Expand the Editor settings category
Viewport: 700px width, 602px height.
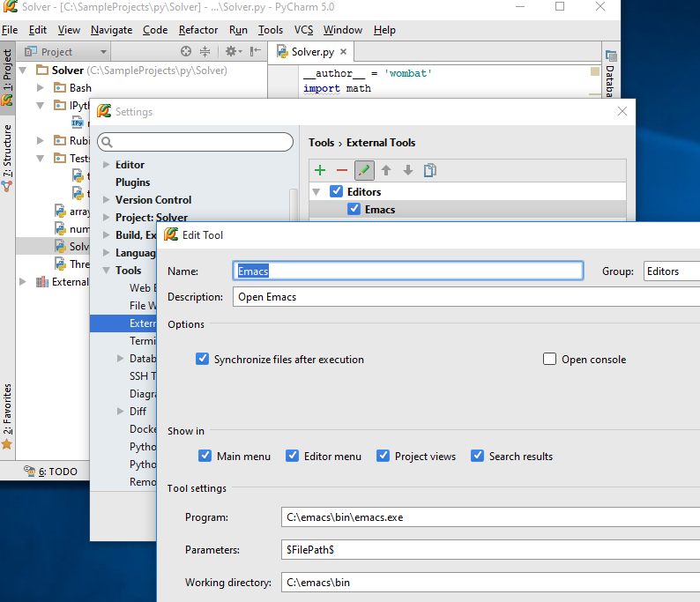[x=107, y=165]
